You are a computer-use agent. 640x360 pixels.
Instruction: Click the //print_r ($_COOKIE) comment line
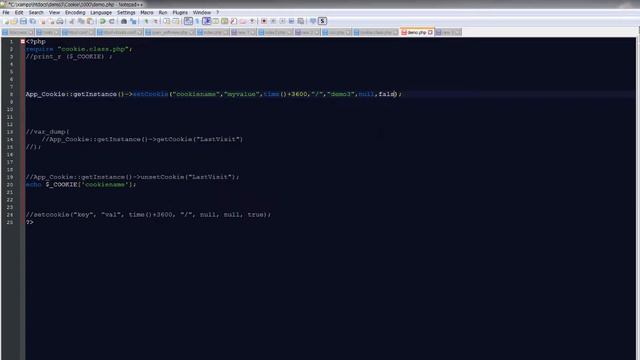[x=69, y=57]
